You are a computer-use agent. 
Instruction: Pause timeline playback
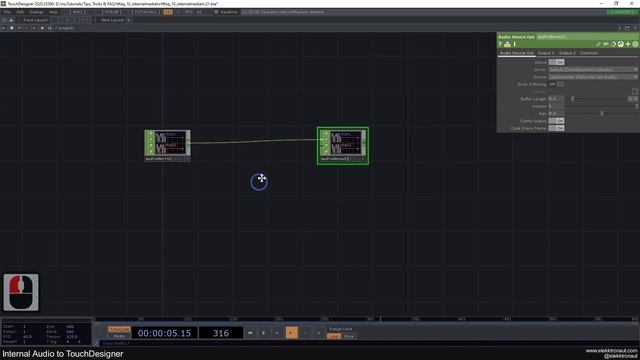(263, 333)
